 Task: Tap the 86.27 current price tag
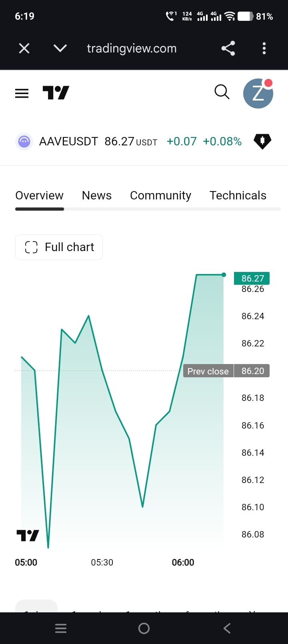pyautogui.click(x=252, y=278)
